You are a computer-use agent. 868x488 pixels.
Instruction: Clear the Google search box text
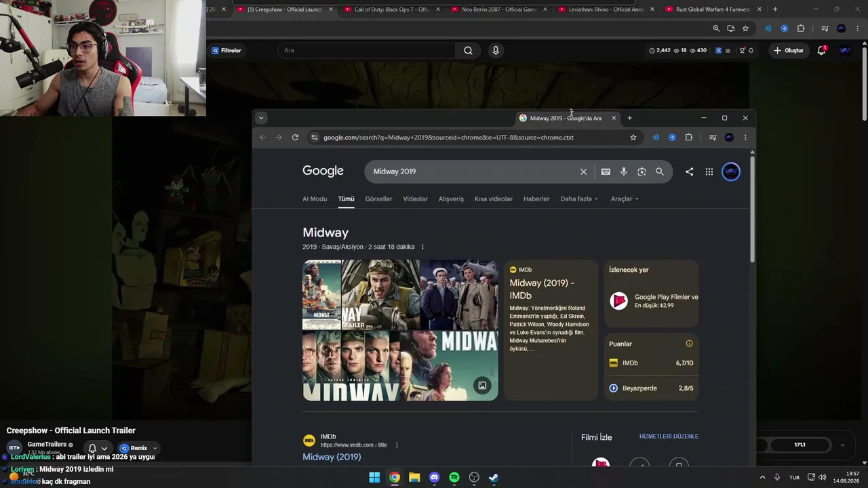pos(583,171)
